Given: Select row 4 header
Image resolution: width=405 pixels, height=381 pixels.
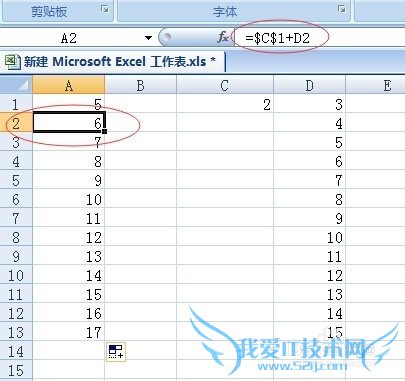Looking at the screenshot, I should (16, 161).
